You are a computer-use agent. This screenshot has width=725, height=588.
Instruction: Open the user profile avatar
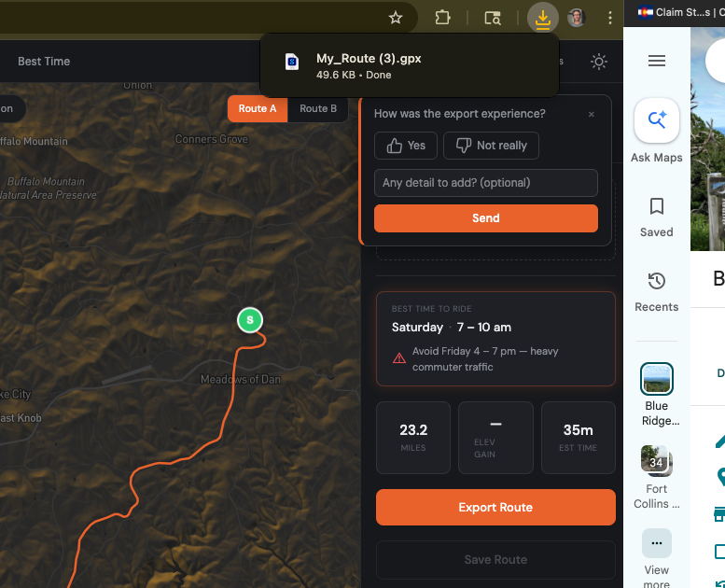pos(577,18)
